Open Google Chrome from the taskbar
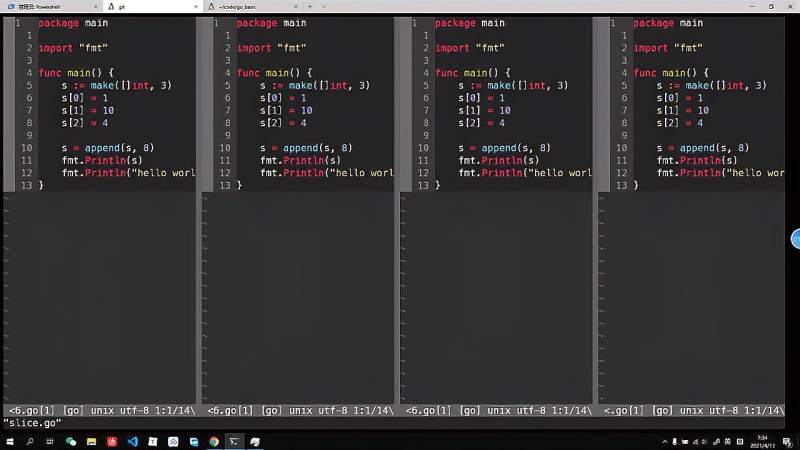This screenshot has width=800, height=450. pyautogui.click(x=214, y=442)
